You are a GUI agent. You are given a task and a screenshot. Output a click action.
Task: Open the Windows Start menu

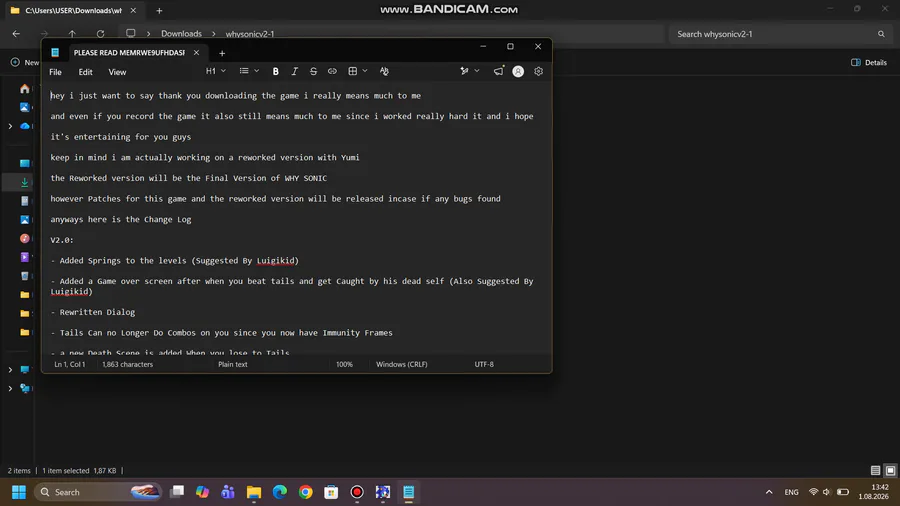point(19,492)
